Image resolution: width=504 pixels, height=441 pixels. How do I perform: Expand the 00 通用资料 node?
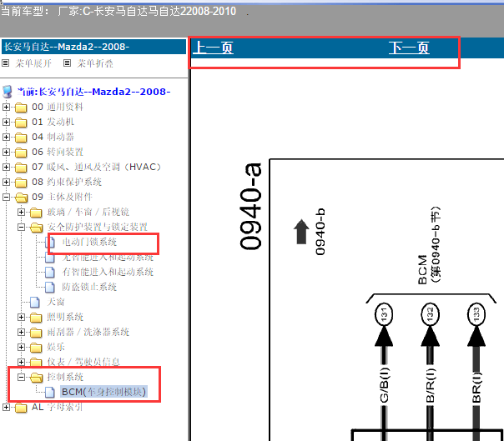coord(6,107)
